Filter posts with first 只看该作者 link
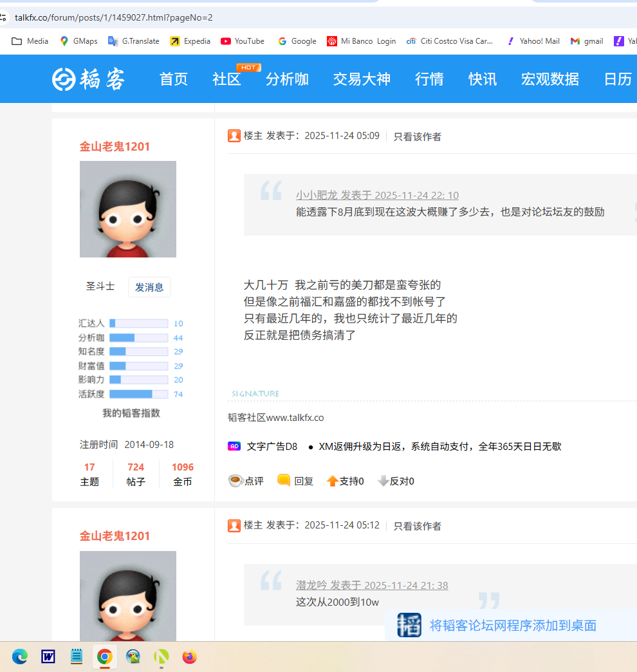637x672 pixels. 417,136
